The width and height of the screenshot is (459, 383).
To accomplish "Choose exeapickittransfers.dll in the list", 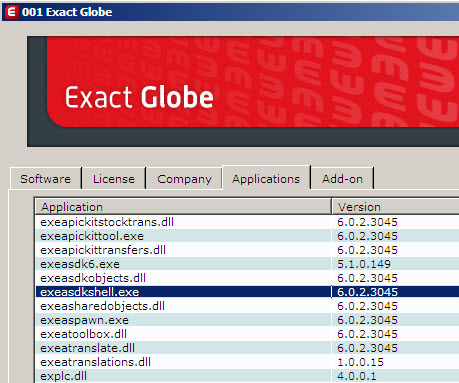I will point(247,250).
